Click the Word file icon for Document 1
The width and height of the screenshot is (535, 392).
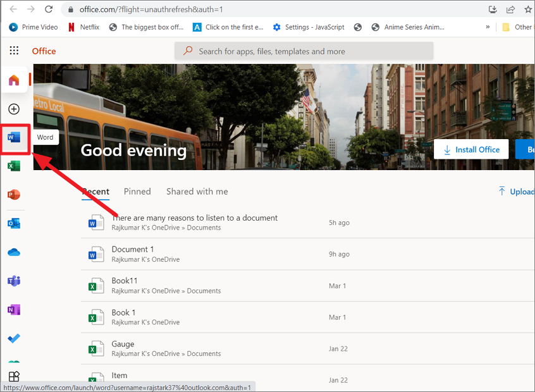pyautogui.click(x=96, y=254)
